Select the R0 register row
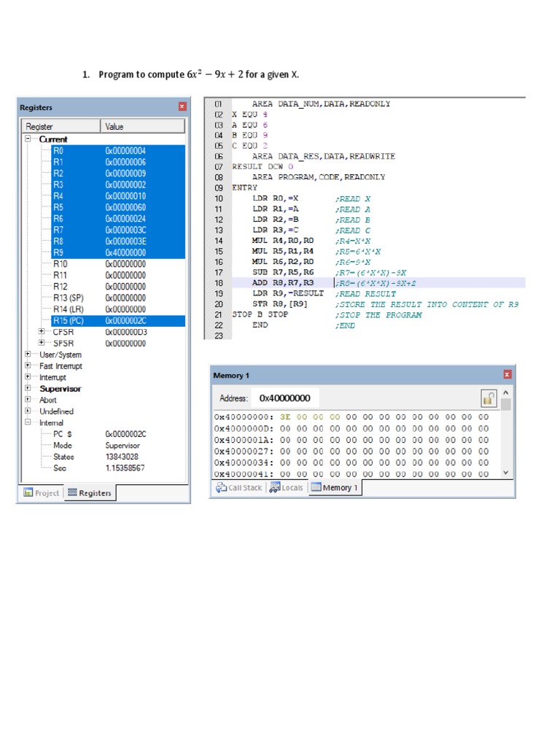 click(118, 150)
